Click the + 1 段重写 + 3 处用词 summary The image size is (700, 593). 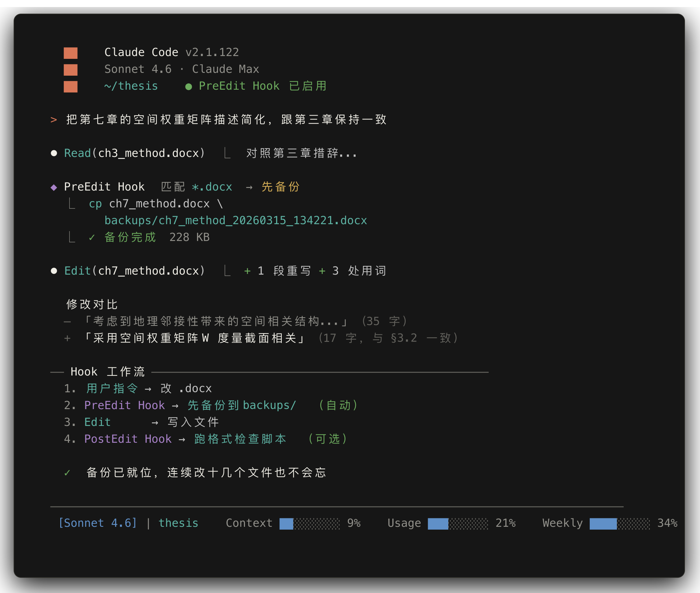click(315, 271)
